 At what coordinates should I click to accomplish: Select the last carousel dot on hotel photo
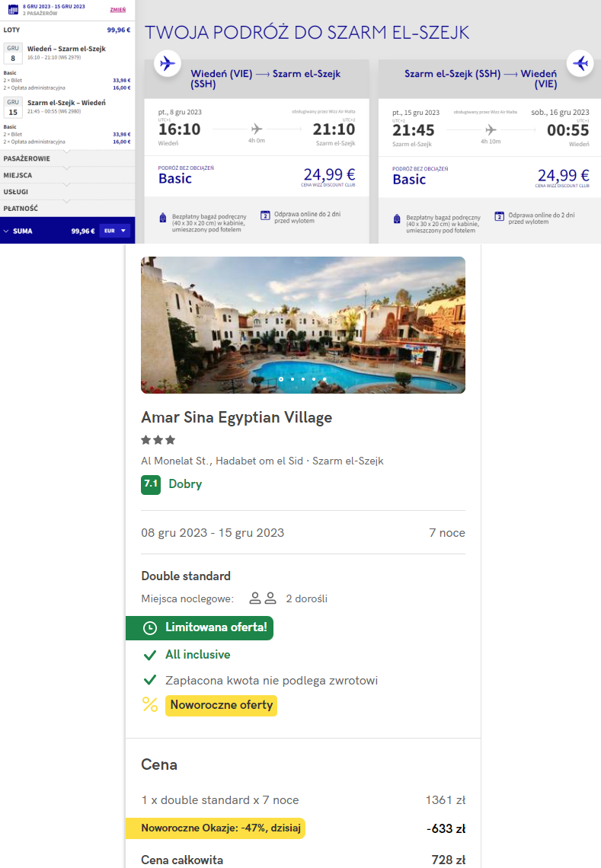coord(324,379)
